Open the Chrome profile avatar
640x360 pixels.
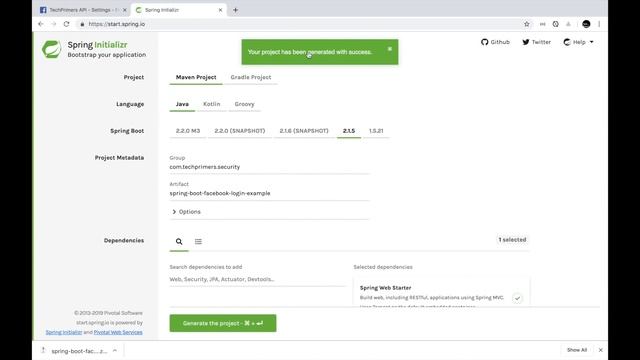586,24
